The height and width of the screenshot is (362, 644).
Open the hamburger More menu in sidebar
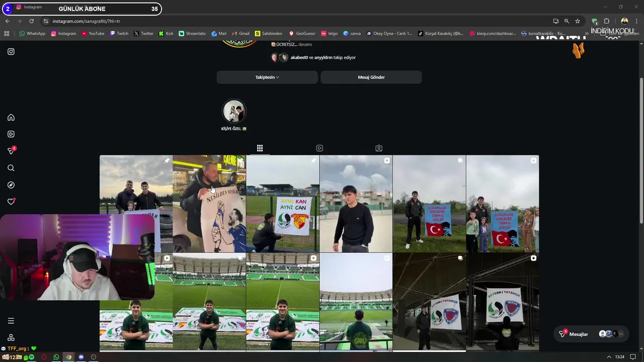[11, 321]
